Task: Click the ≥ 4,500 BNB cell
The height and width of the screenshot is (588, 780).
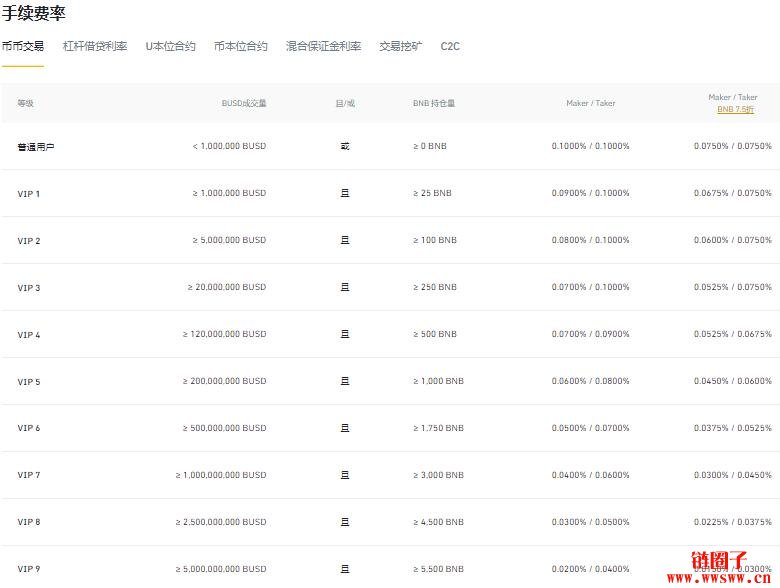Action: pos(438,522)
